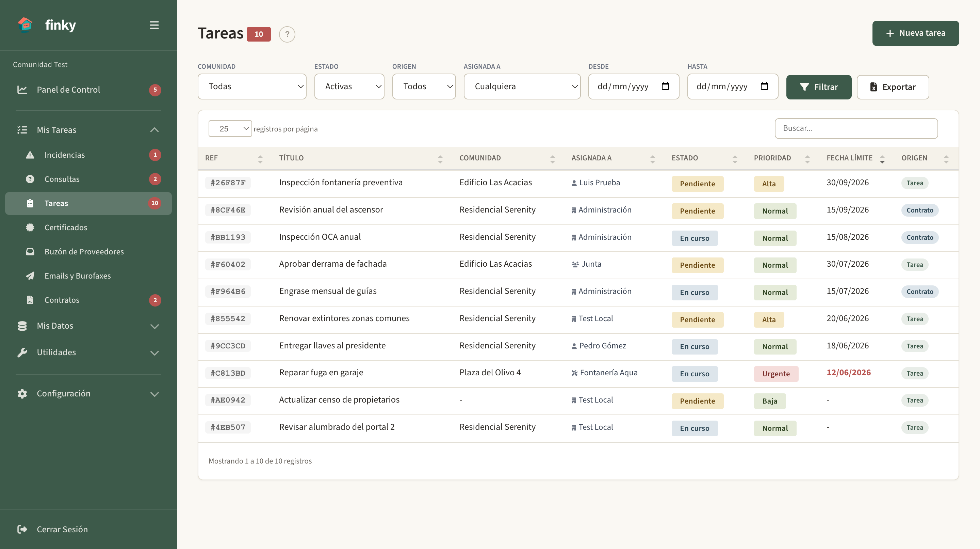Image resolution: width=980 pixels, height=549 pixels.
Task: Click Contrato origin badge for #8CF46E
Action: (x=919, y=210)
